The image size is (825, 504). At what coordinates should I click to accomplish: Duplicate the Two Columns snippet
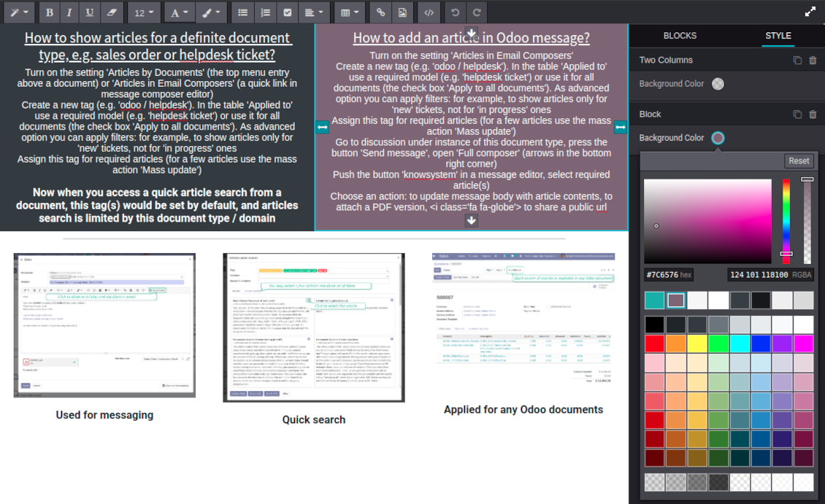click(797, 60)
